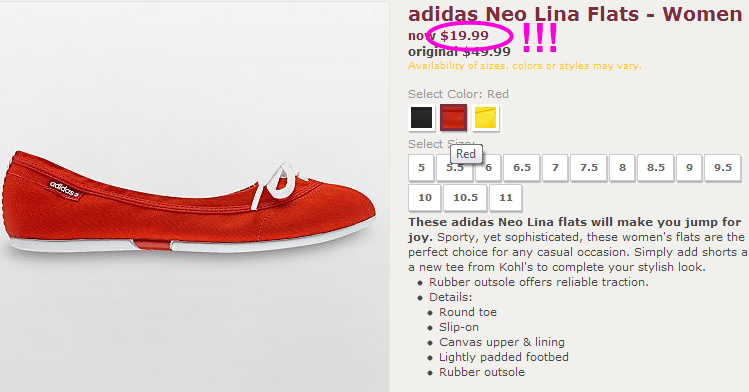
Task: Pick shoe size 5.5
Action: [454, 168]
